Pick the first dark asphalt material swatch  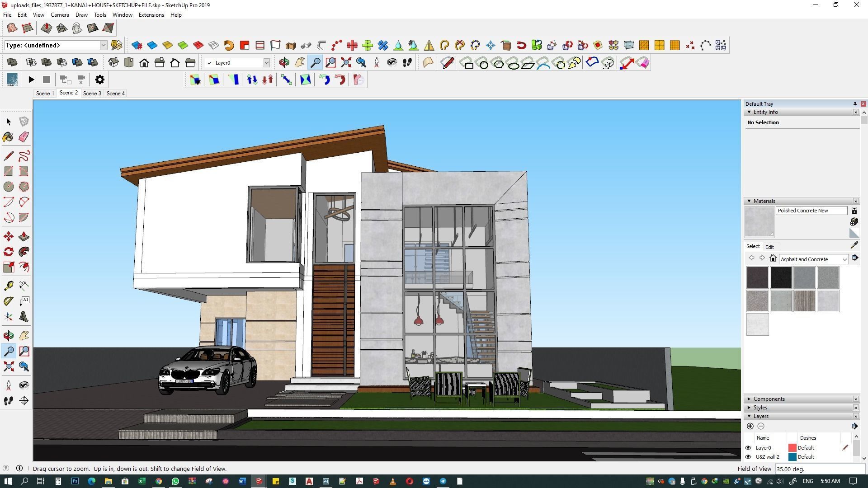coord(757,277)
